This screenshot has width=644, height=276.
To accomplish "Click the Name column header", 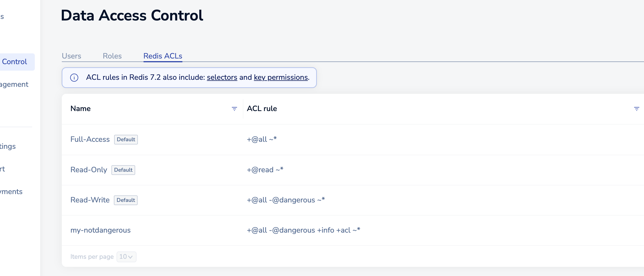I will pos(80,109).
